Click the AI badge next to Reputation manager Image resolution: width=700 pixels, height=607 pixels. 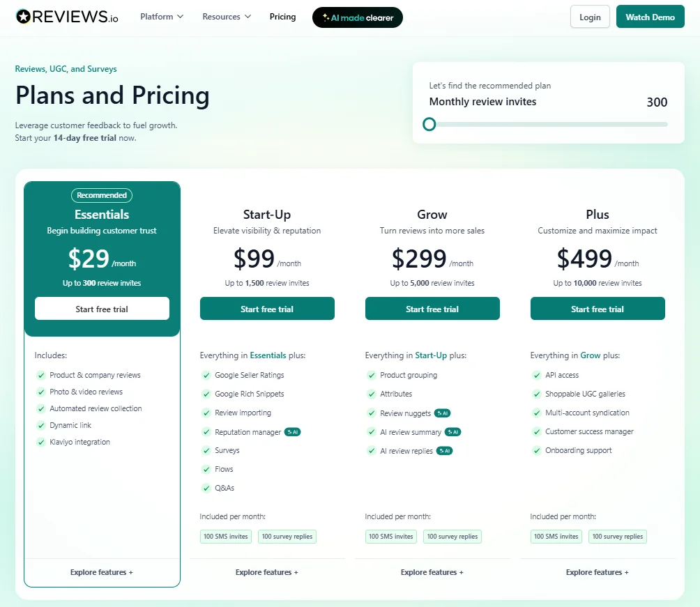pyautogui.click(x=292, y=431)
